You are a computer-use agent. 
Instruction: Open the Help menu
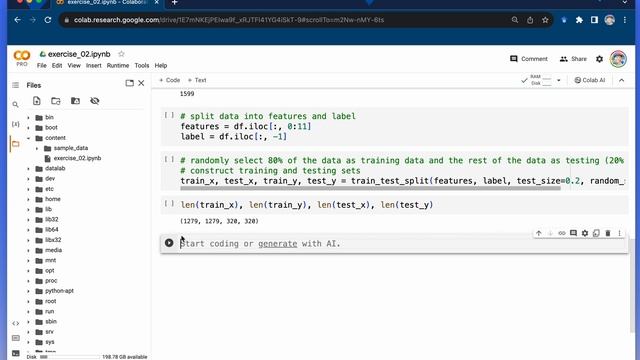pos(161,65)
